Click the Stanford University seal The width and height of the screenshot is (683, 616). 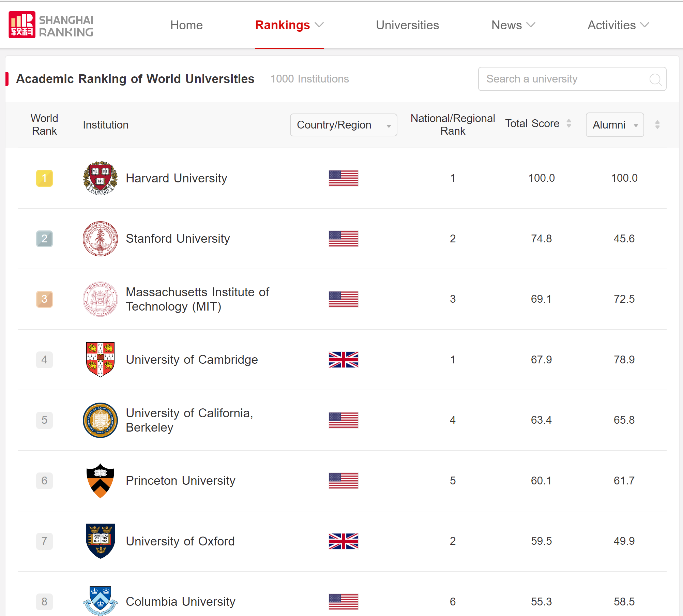tap(100, 239)
